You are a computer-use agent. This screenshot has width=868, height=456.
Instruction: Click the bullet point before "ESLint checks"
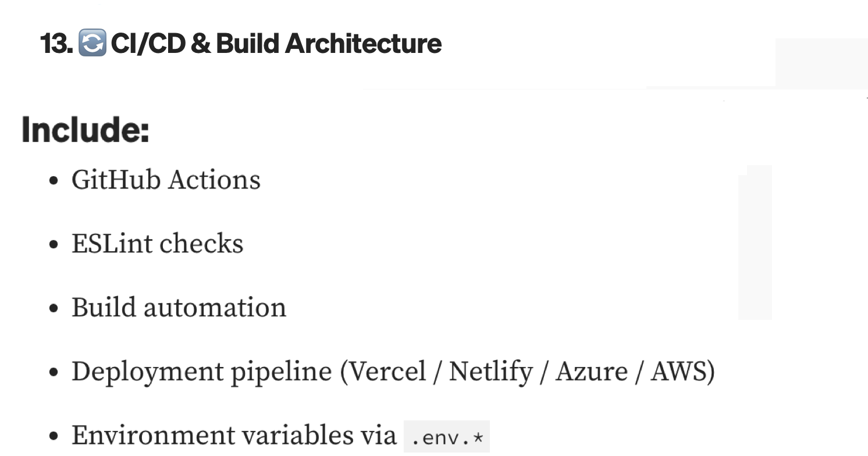pyautogui.click(x=54, y=245)
